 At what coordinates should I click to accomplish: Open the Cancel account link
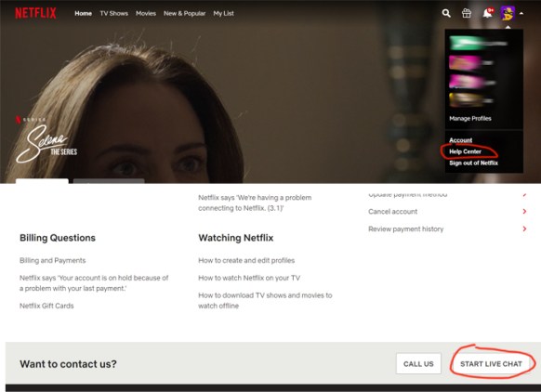392,212
